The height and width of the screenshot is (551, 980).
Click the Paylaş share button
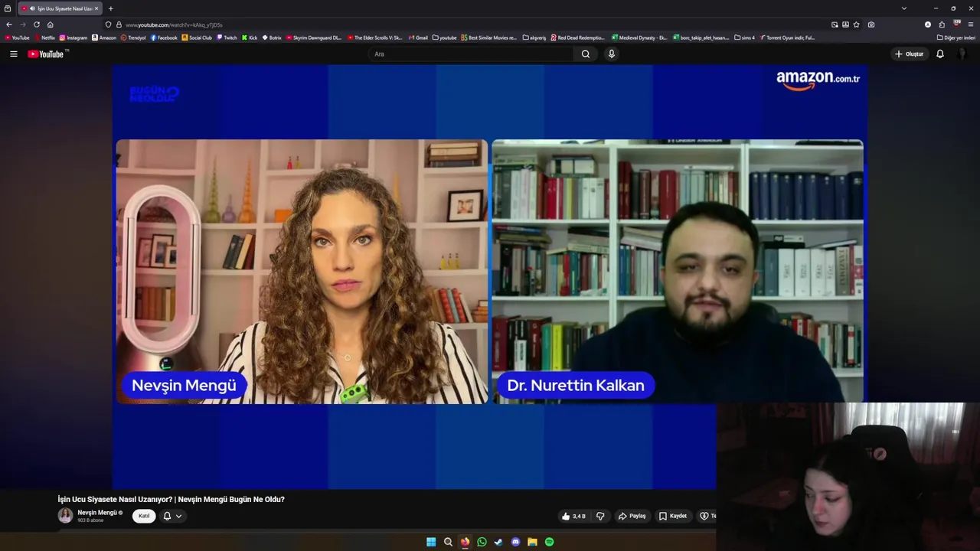(x=632, y=516)
